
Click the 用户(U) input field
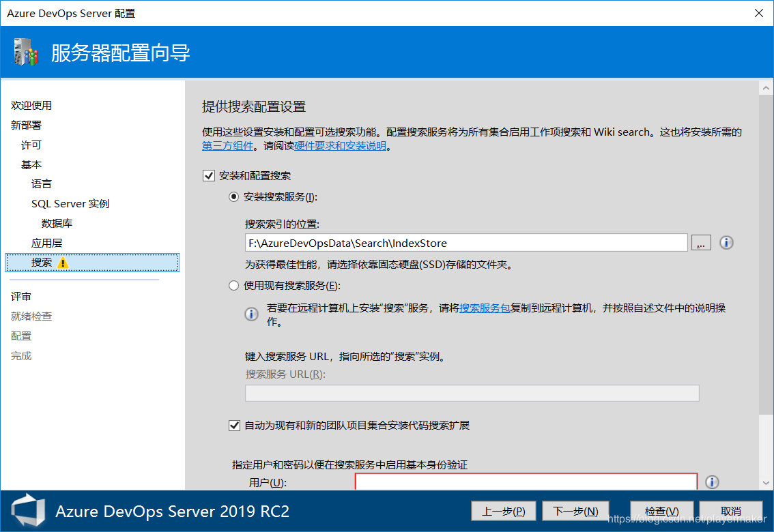(526, 482)
